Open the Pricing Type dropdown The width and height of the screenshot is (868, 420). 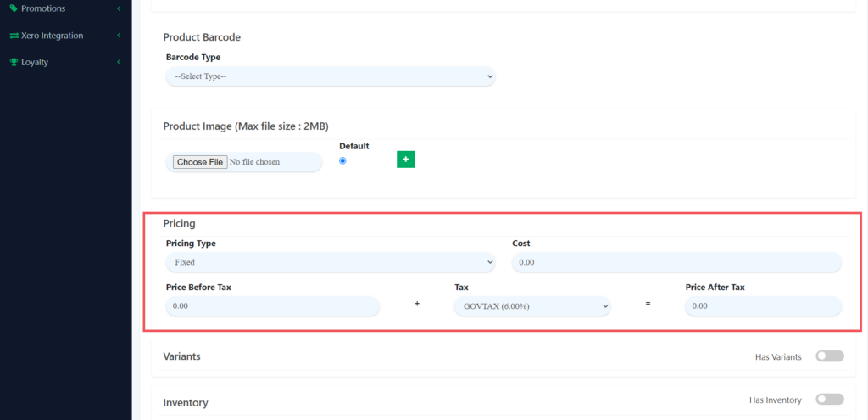click(x=330, y=262)
